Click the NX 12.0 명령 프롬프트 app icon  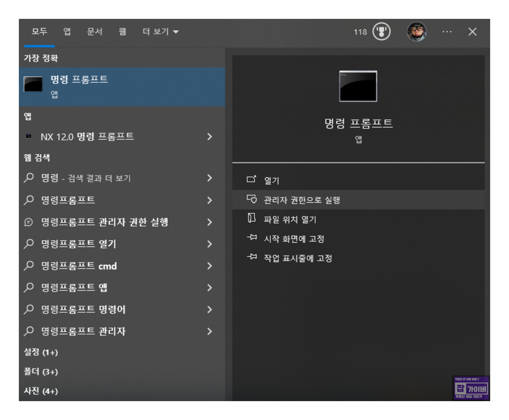pos(28,136)
